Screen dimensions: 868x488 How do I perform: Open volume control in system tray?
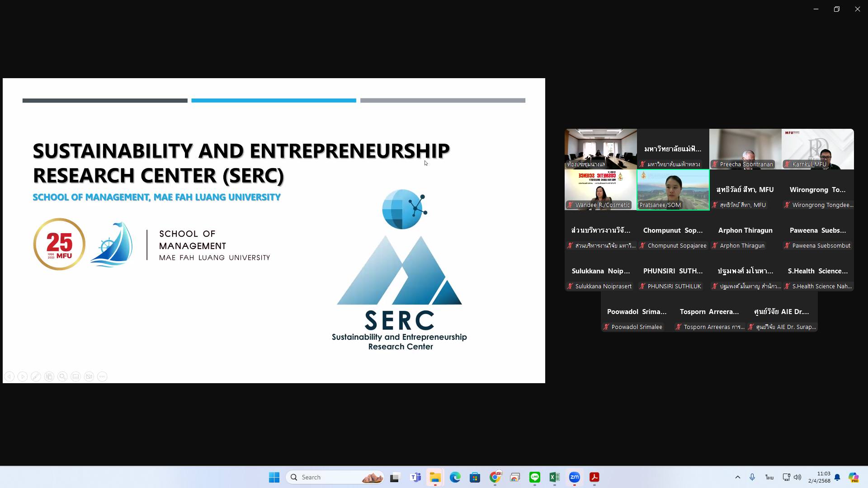click(797, 477)
